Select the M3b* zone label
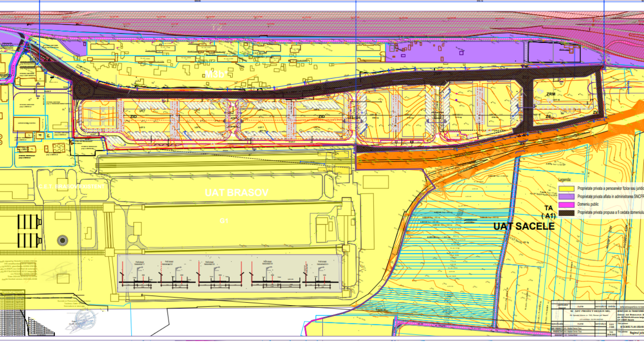This screenshot has height=343, width=644. point(215,74)
